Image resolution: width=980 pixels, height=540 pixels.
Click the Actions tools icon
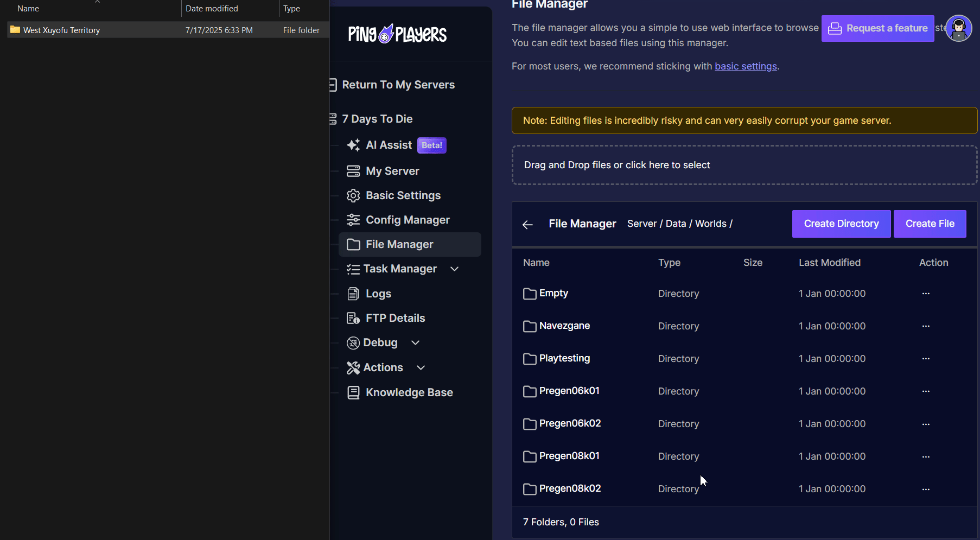[x=353, y=368]
